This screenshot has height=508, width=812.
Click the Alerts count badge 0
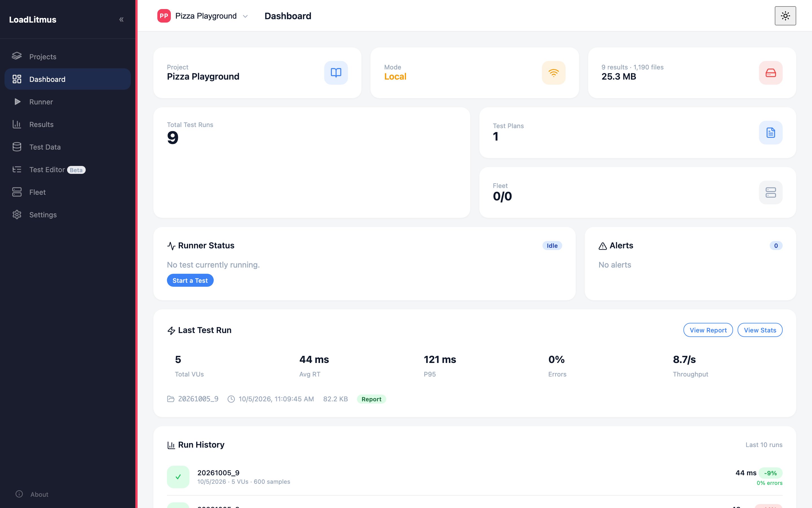pyautogui.click(x=776, y=246)
